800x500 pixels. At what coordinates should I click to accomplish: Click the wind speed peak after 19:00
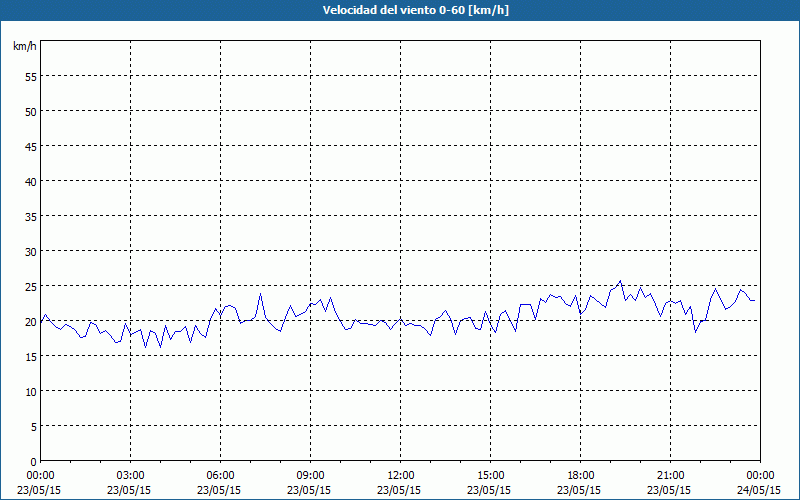click(x=620, y=281)
